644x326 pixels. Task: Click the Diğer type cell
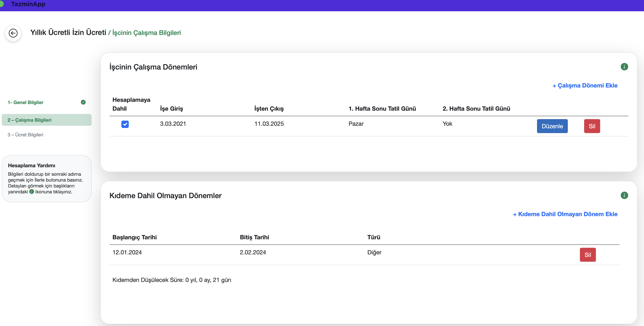coord(374,252)
